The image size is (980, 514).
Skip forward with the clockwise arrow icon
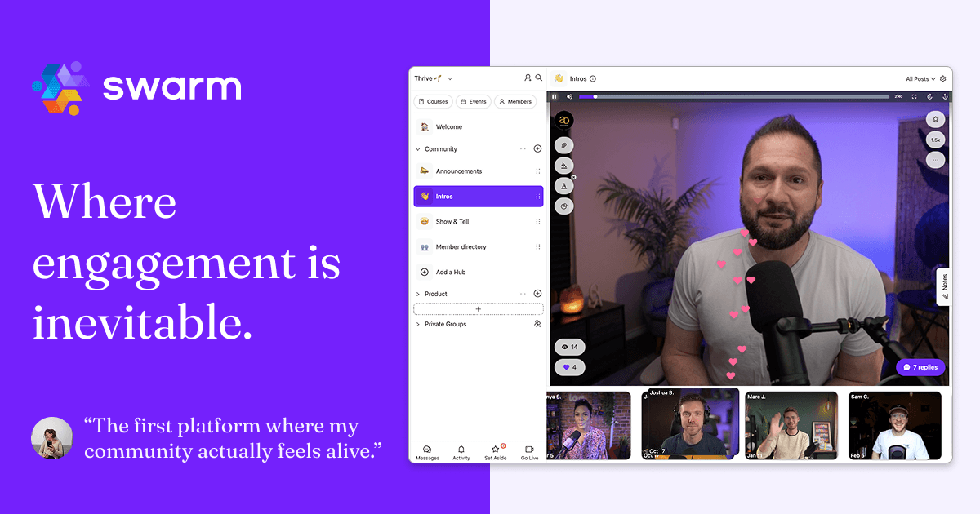(x=929, y=96)
